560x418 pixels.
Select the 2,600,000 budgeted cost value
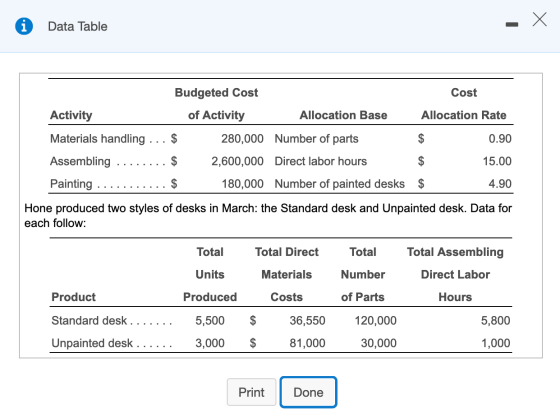(x=237, y=161)
